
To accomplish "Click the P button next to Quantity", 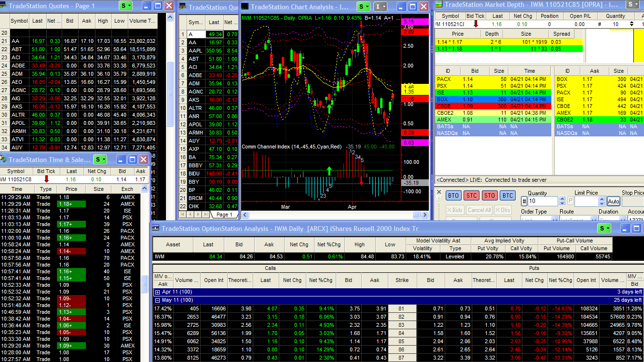I will [570, 201].
